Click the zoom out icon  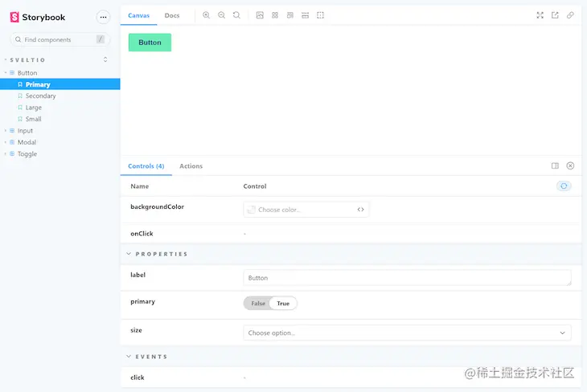pos(222,15)
